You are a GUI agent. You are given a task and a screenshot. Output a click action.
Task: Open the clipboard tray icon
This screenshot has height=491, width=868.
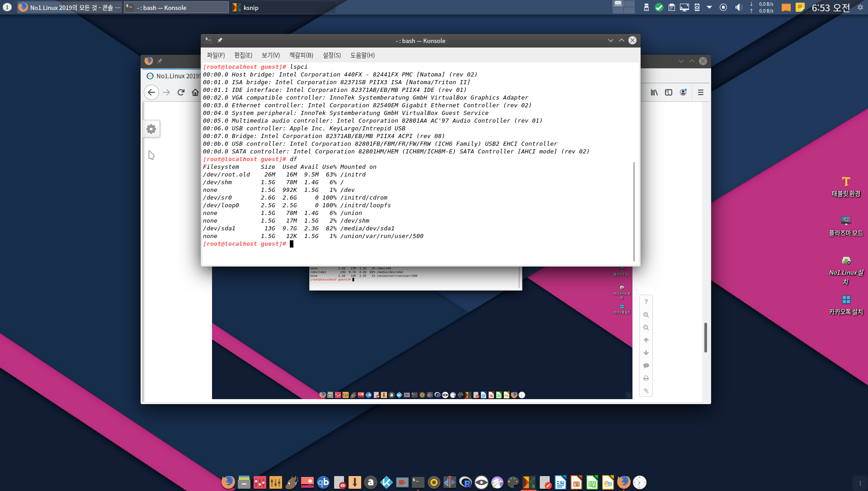tap(672, 7)
